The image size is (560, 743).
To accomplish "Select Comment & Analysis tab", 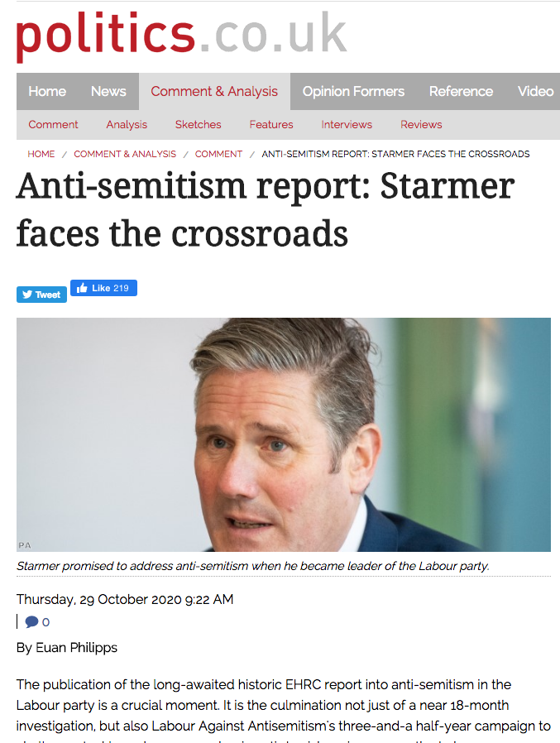I will coord(214,91).
